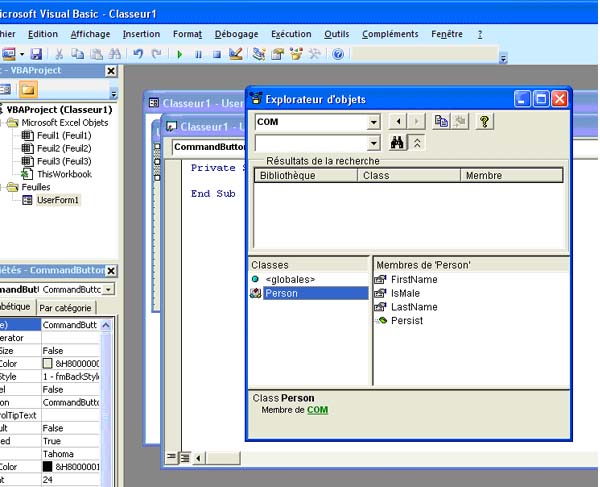The width and height of the screenshot is (600, 487).
Task: Switch to the Par catégorie tab
Action: [65, 308]
